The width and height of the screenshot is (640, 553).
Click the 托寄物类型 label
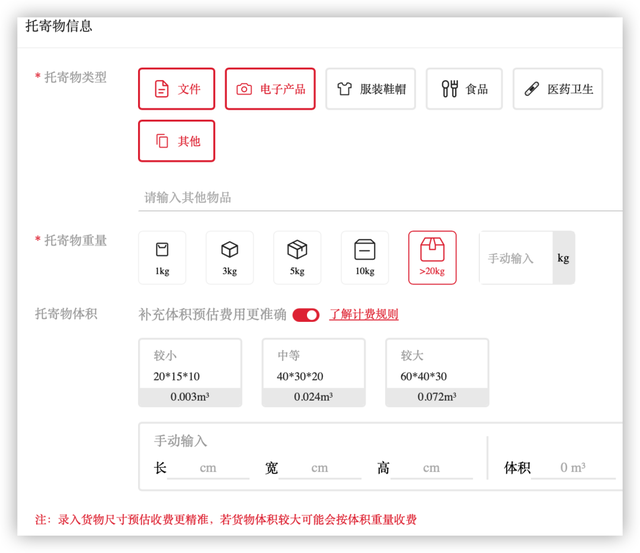(x=75, y=77)
